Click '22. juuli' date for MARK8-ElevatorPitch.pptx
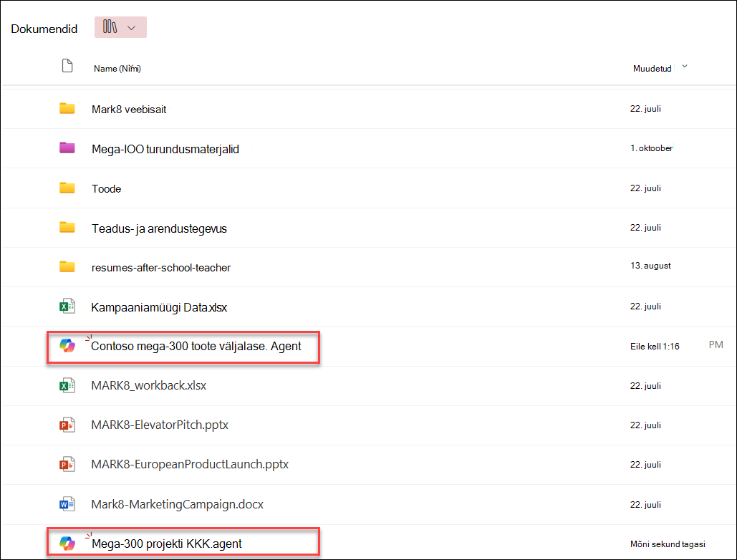 (x=645, y=425)
